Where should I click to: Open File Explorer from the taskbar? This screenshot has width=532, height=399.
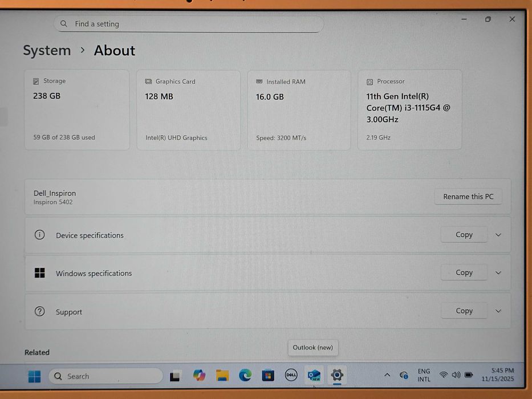pyautogui.click(x=222, y=375)
